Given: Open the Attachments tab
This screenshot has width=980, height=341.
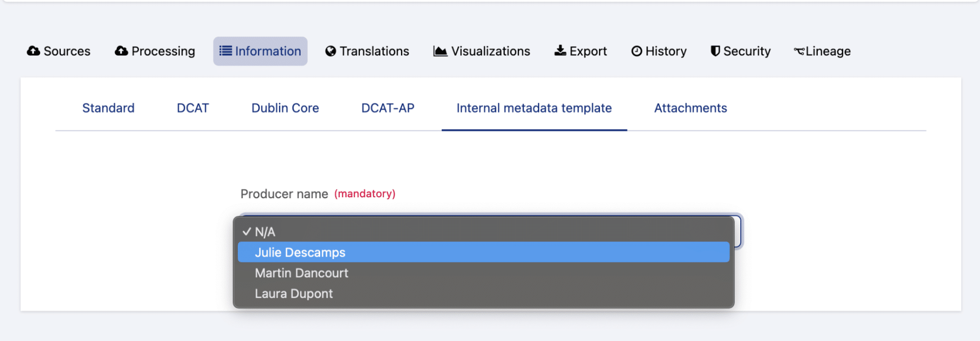Looking at the screenshot, I should (x=690, y=108).
